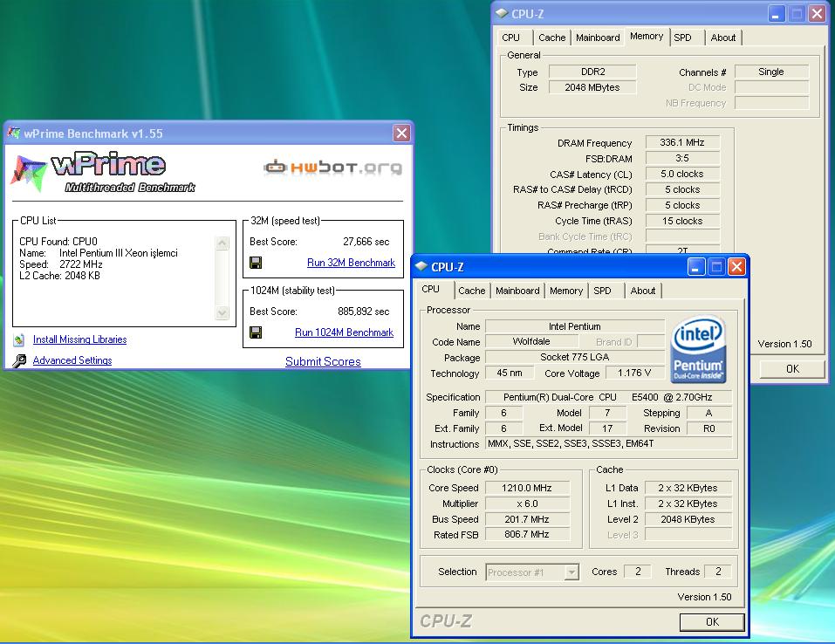The height and width of the screenshot is (644, 835).
Task: Open Memory tab in front CPU-Z
Action: point(566,291)
